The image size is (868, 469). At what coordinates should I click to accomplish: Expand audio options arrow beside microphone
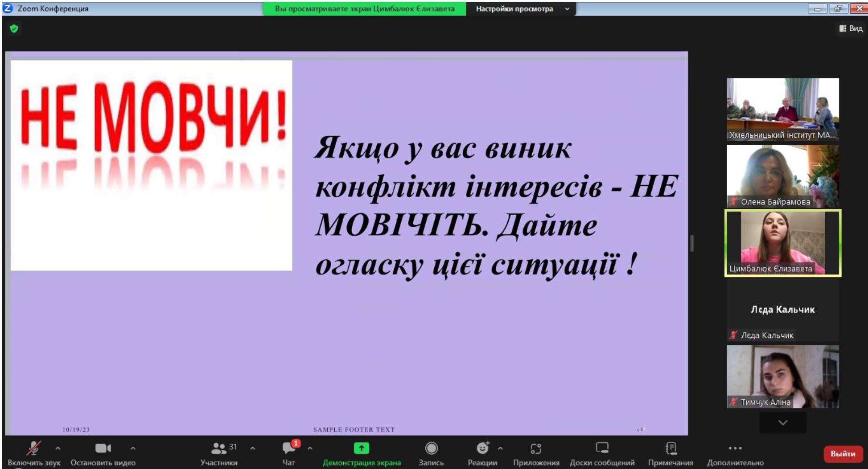pyautogui.click(x=58, y=448)
